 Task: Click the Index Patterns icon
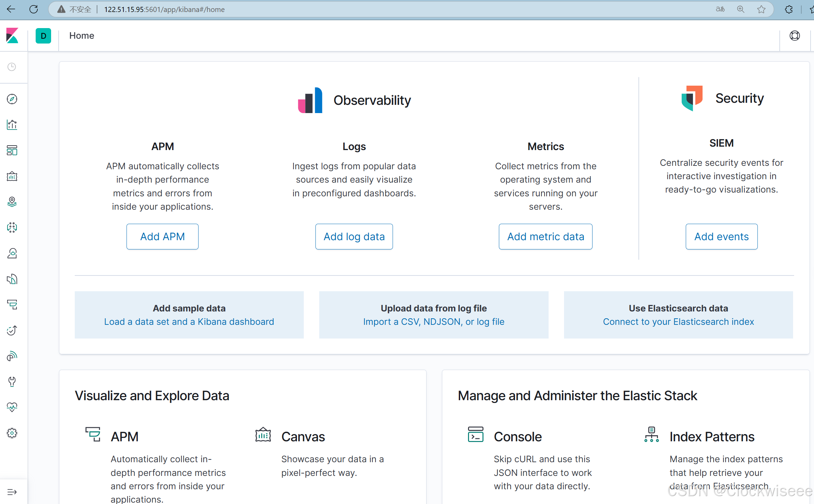[x=651, y=434]
